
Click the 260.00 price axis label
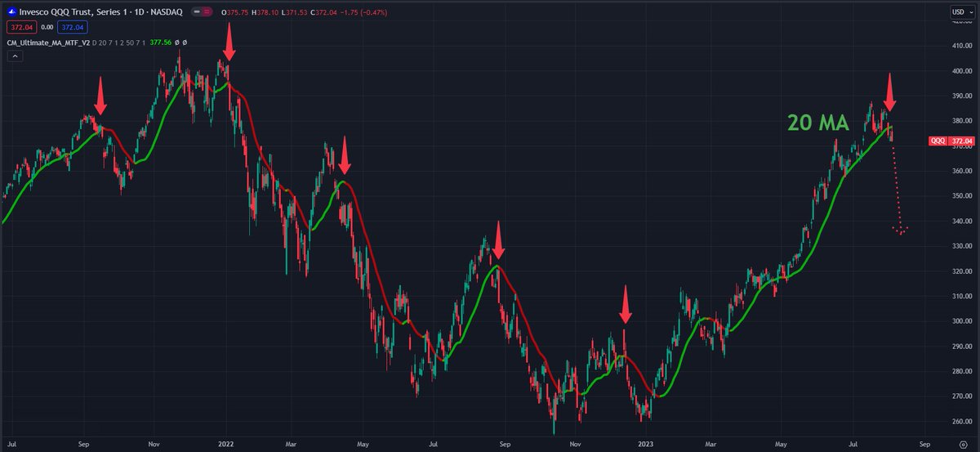click(x=960, y=422)
